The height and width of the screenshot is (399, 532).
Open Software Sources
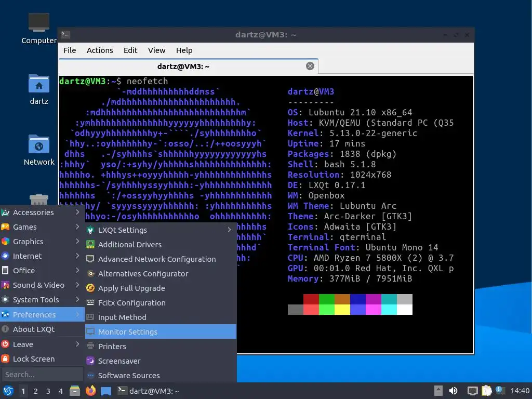161,376
